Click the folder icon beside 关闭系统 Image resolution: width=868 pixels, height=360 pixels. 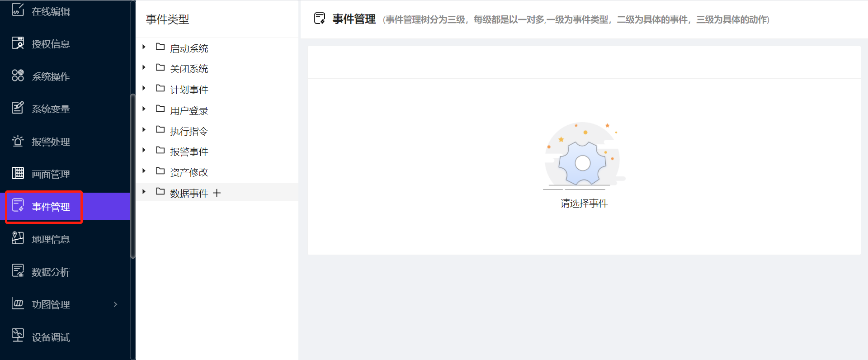pos(160,67)
